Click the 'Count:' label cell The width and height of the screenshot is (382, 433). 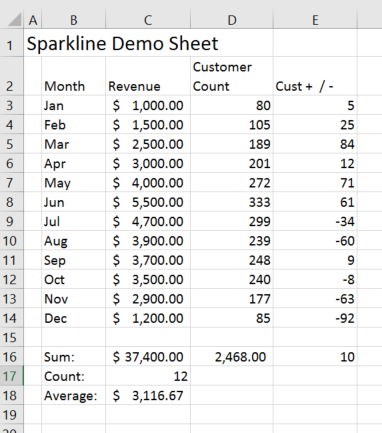[74, 376]
